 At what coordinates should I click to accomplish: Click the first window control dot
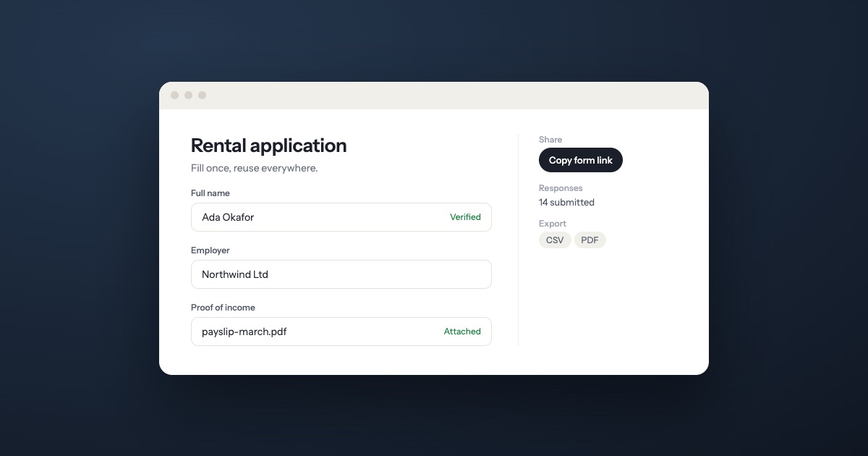pos(174,95)
